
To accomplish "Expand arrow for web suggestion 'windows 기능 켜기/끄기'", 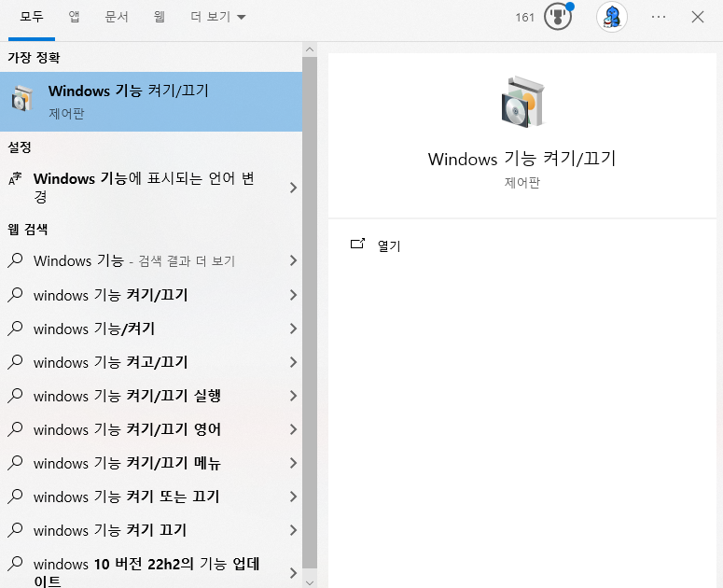I will (x=293, y=295).
